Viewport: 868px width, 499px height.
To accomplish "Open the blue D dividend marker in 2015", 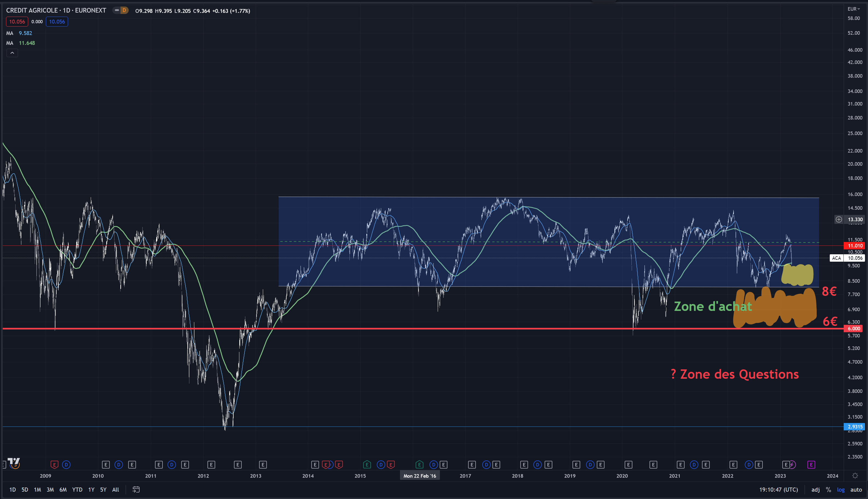I will click(381, 465).
